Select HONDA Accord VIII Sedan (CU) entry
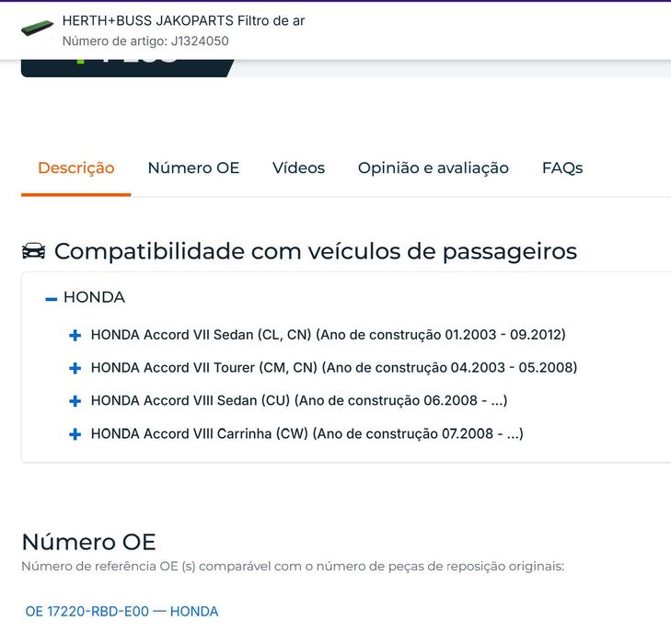This screenshot has height=644, width=671. (299, 401)
